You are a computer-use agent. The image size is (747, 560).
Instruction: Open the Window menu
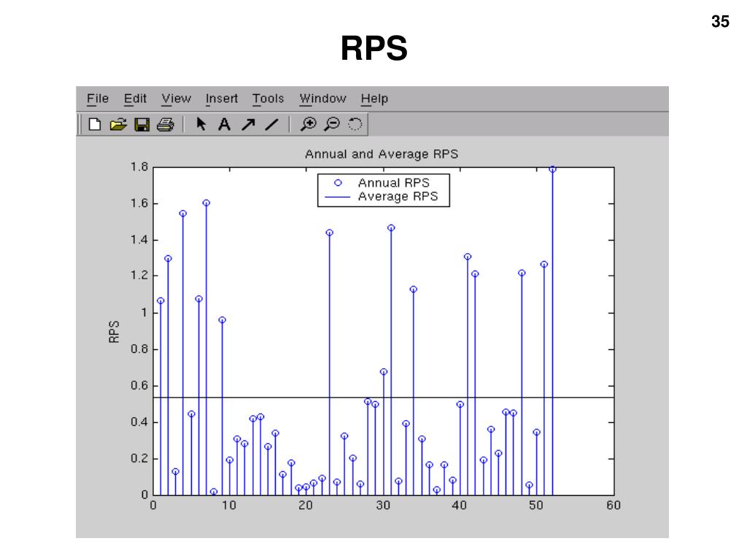[x=322, y=98]
